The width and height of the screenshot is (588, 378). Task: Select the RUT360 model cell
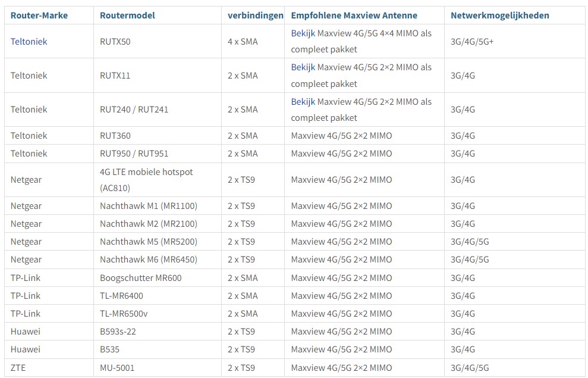(x=115, y=136)
